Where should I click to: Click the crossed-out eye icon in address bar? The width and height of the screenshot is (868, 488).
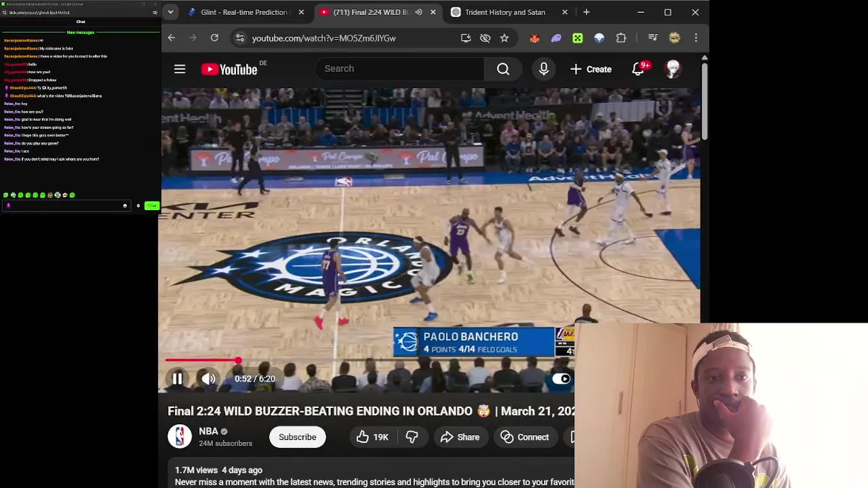485,38
